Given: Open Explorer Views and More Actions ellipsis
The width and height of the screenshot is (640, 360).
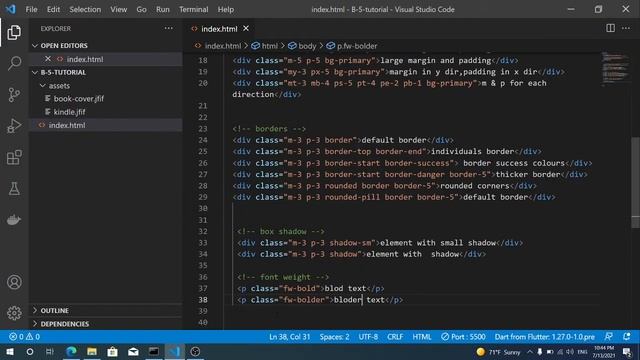Looking at the screenshot, I should (x=169, y=28).
